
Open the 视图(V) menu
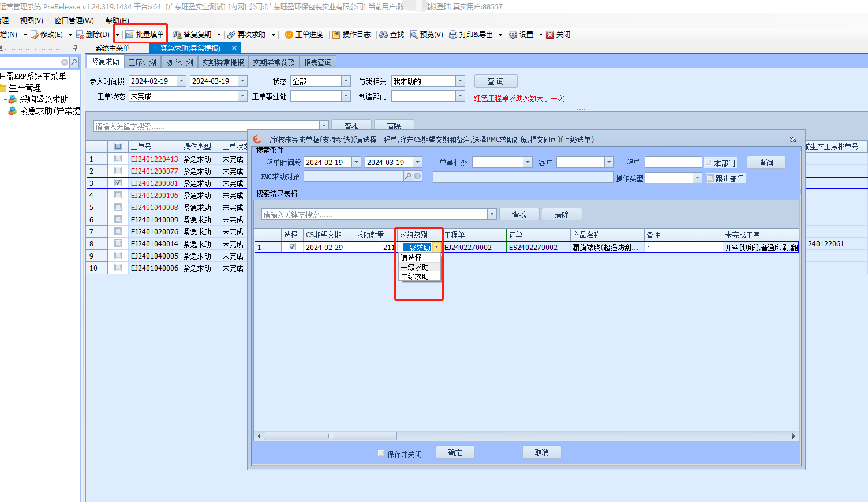coord(32,21)
